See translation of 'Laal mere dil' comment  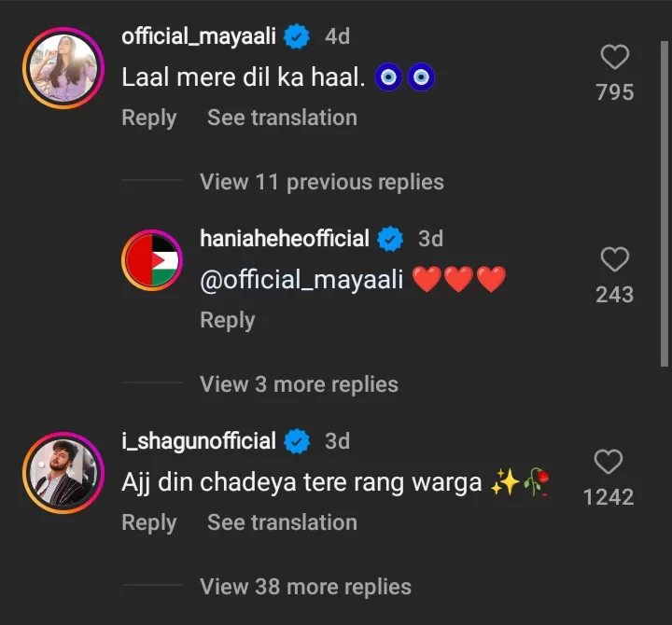282,118
